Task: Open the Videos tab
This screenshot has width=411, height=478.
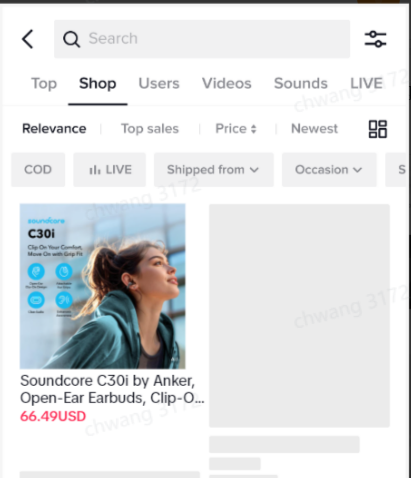Action: 227,83
